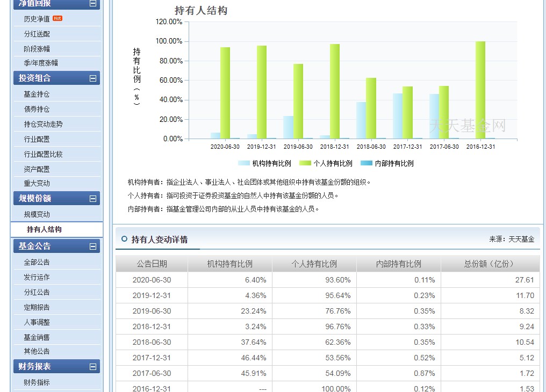Open 其他公告 list
Screen dimensions: 546x392
tap(37, 351)
